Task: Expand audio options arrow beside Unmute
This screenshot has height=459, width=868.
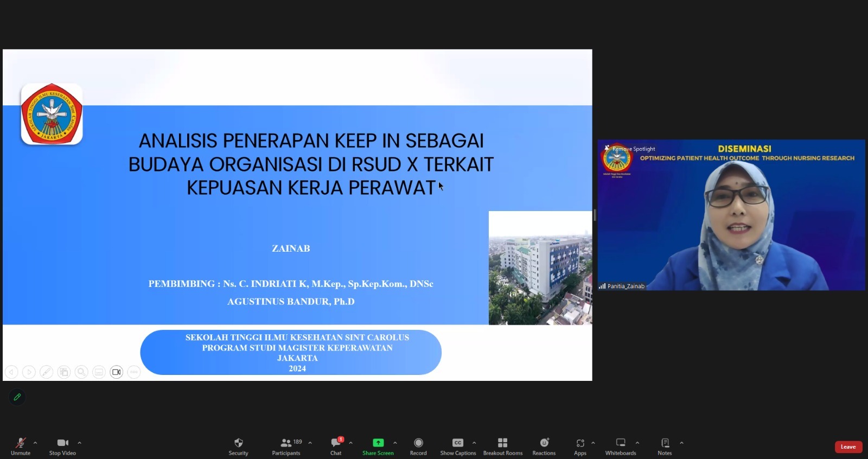Action: 35,443
